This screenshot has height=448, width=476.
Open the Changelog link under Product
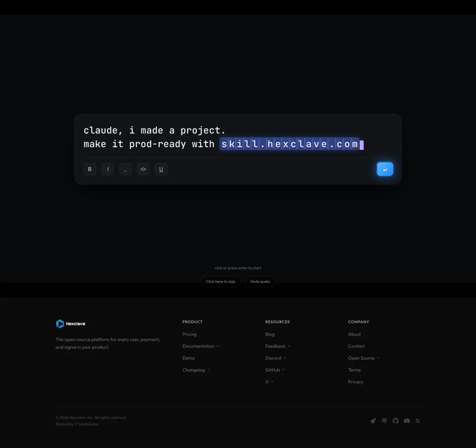pos(196,370)
